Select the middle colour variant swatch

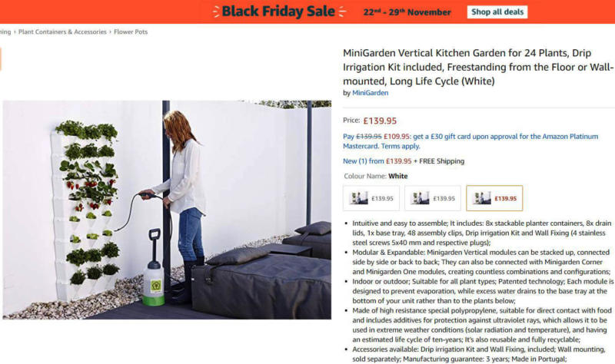[x=433, y=198]
